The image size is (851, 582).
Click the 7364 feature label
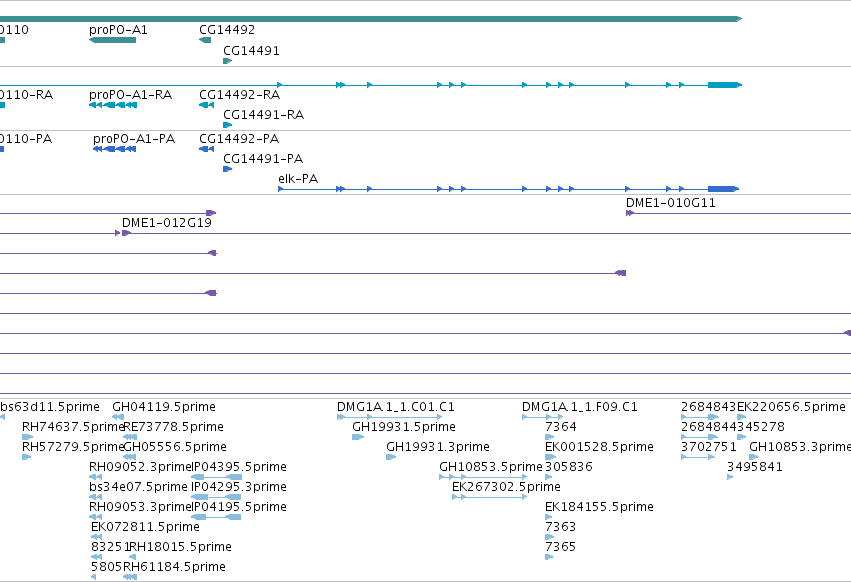click(561, 427)
